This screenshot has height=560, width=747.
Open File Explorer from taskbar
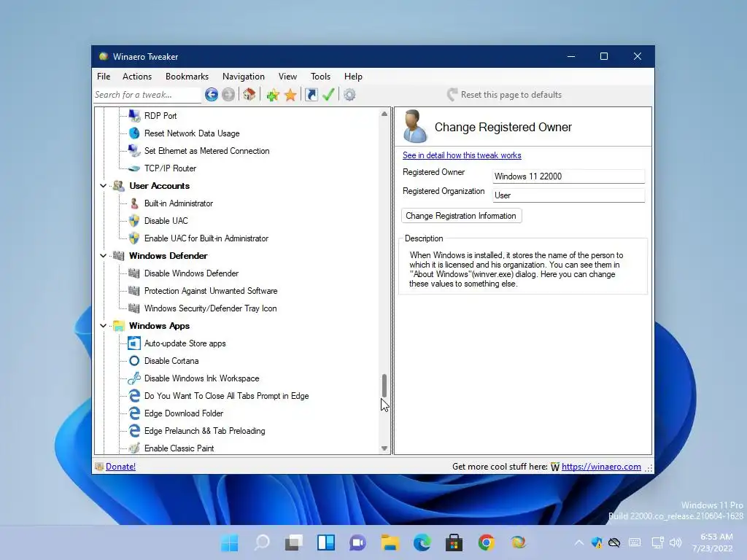click(x=390, y=542)
